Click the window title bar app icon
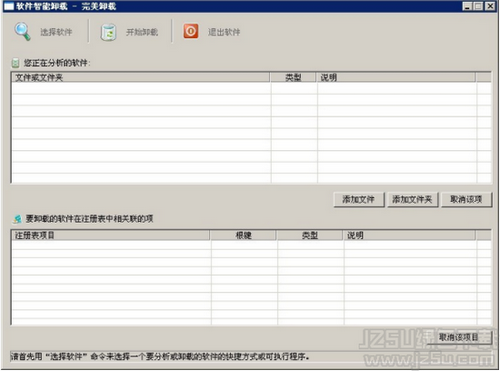 click(9, 6)
